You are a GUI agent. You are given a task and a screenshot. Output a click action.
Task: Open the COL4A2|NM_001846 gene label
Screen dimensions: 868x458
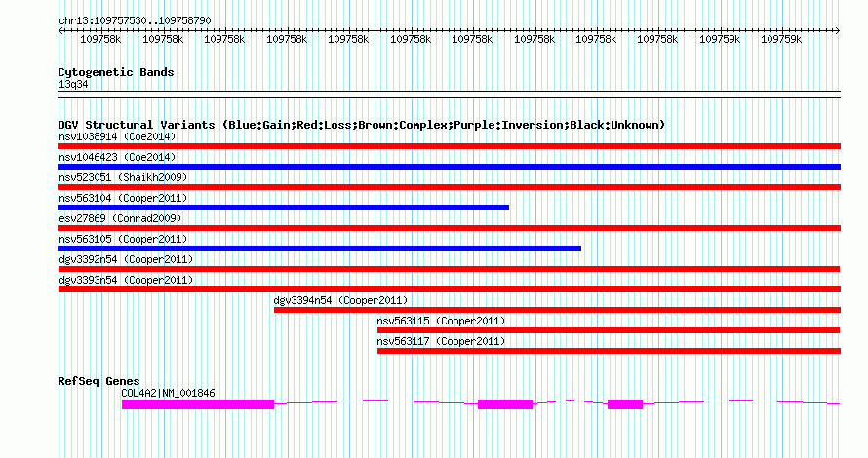tap(169, 394)
